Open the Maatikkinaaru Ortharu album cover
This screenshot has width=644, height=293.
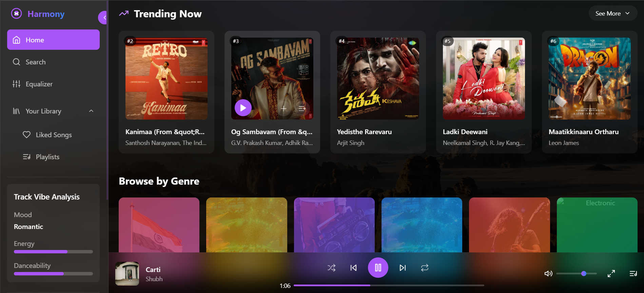point(590,79)
